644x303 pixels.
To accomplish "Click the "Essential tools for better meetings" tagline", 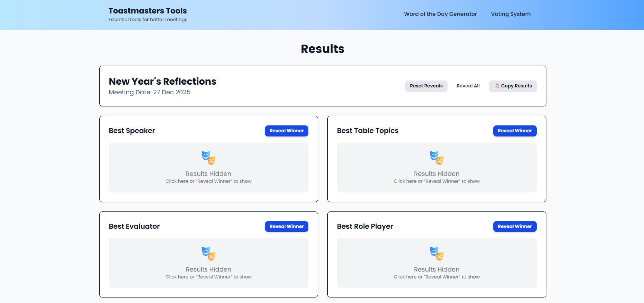I will (x=148, y=20).
